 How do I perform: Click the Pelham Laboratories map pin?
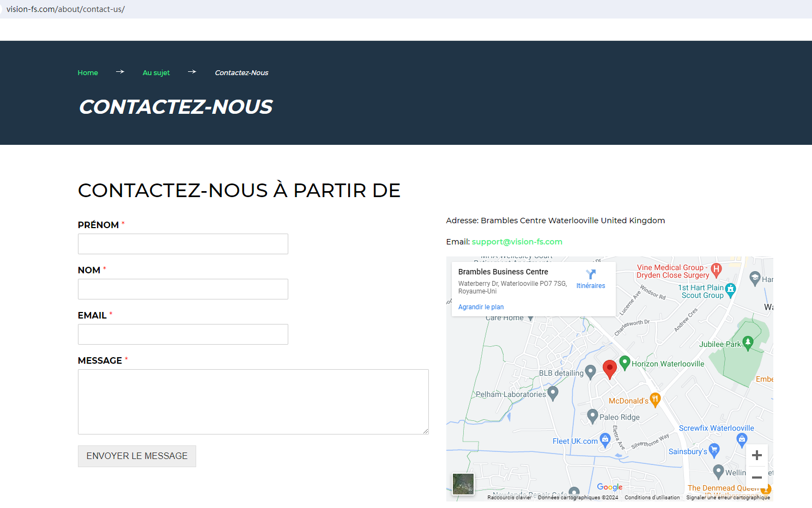pos(553,393)
